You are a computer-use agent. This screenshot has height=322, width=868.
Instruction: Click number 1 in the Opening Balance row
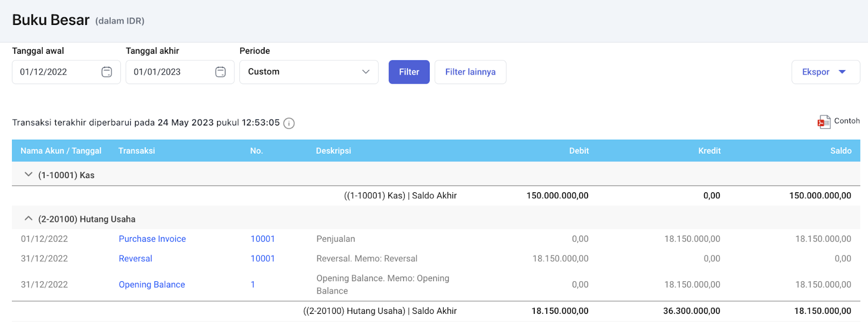coord(253,285)
